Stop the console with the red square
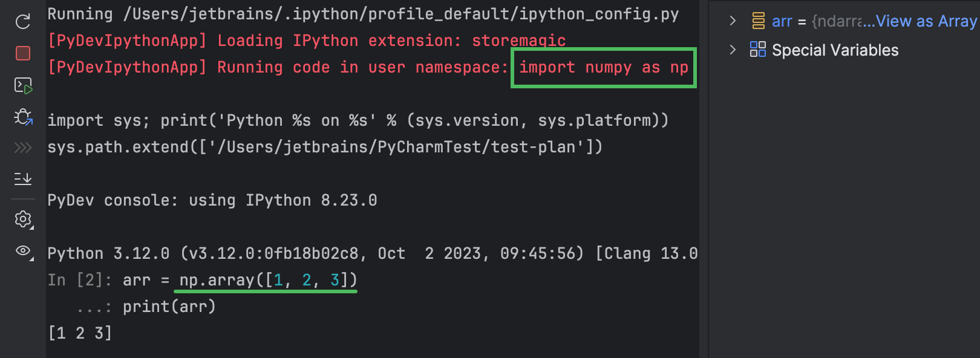The width and height of the screenshot is (980, 358). click(x=23, y=54)
